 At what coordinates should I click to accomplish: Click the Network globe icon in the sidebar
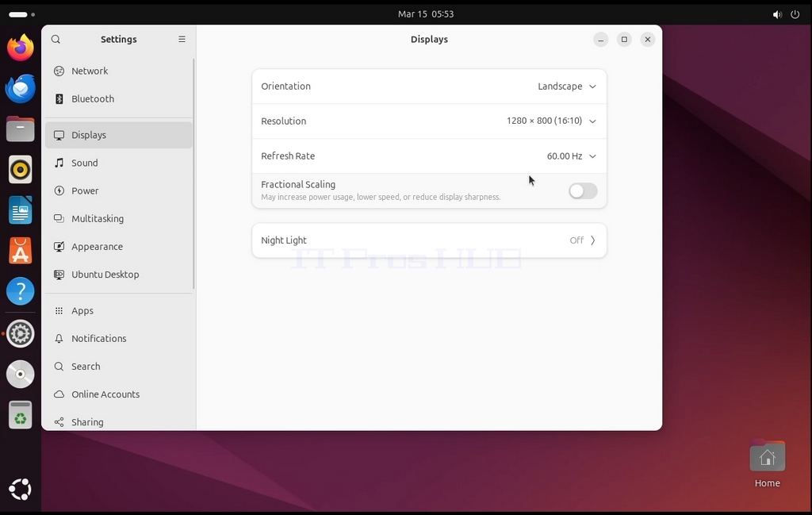pyautogui.click(x=59, y=71)
